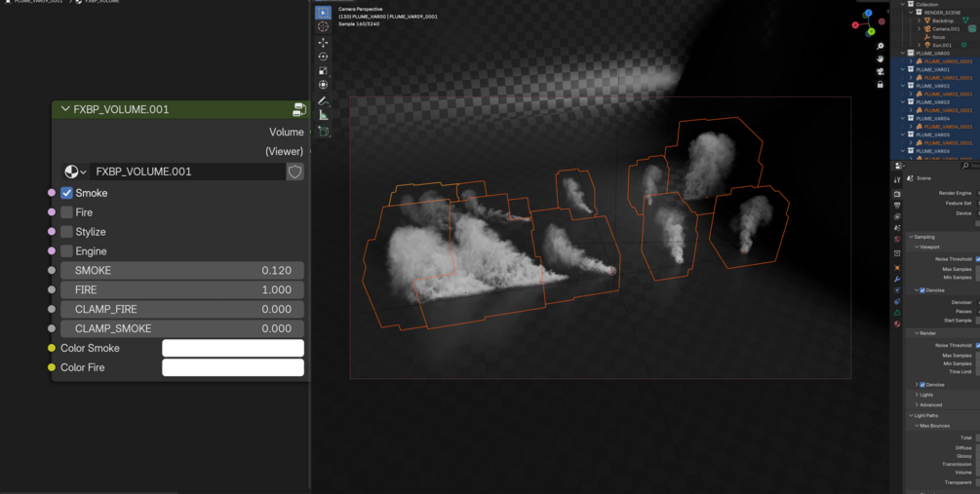Open the Color Fire swatch
Screen dimensions: 980x494
[233, 367]
